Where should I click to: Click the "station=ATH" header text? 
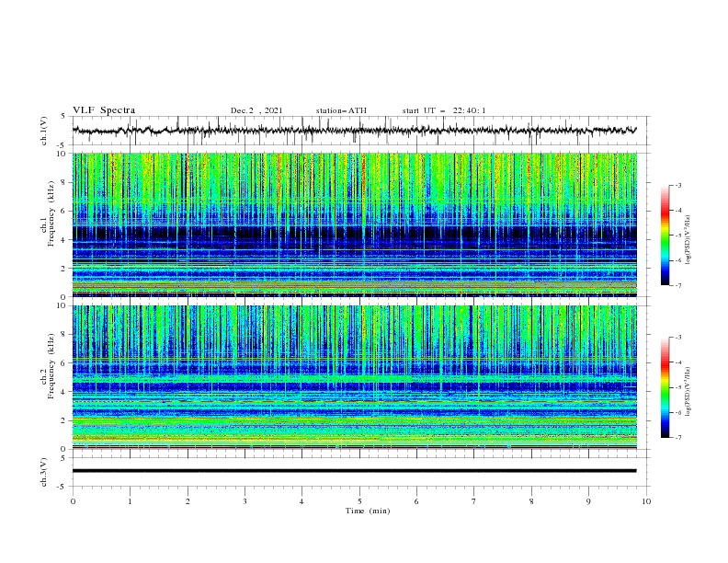[x=341, y=110]
